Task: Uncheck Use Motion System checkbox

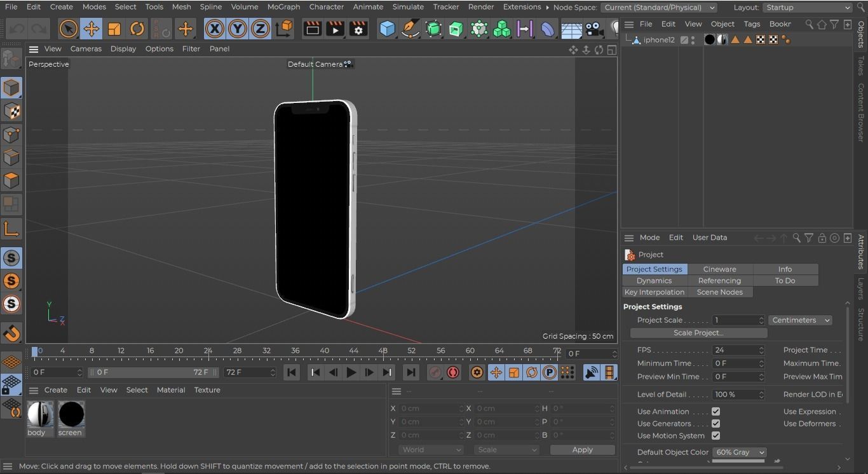Action: coord(715,435)
